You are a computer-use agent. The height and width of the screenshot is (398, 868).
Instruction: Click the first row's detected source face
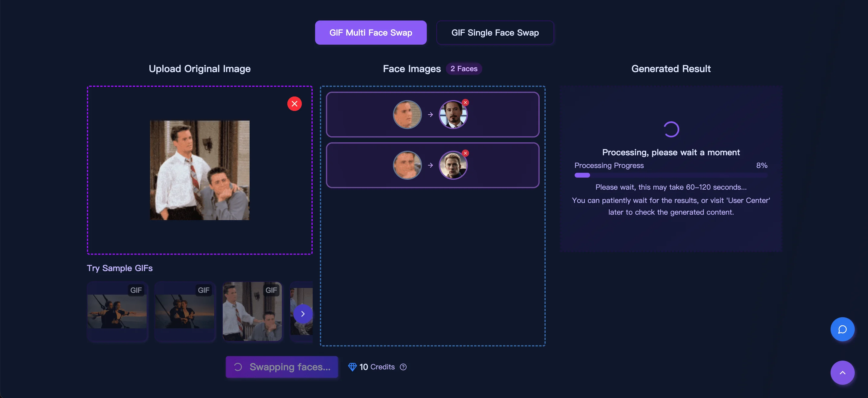click(407, 115)
